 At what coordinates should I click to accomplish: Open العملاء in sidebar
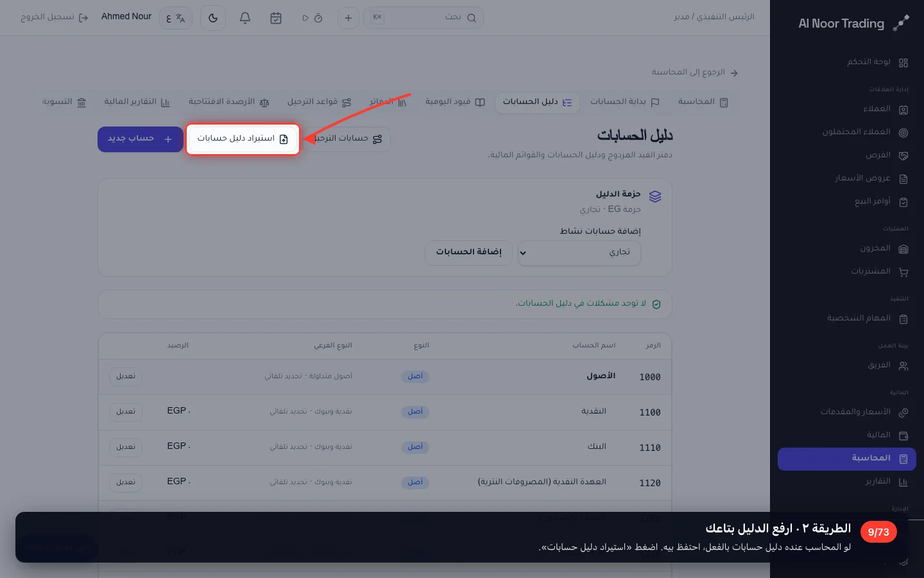(847, 109)
